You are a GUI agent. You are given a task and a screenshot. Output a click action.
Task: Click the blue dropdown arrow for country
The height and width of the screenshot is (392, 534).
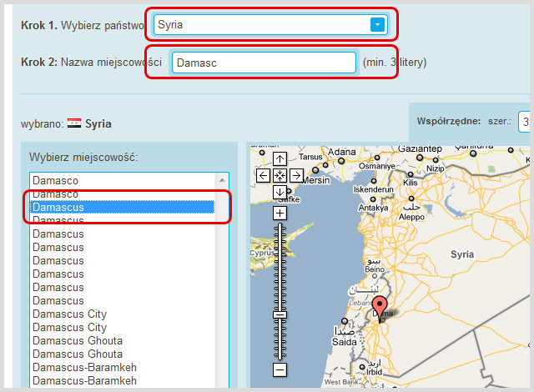[377, 25]
